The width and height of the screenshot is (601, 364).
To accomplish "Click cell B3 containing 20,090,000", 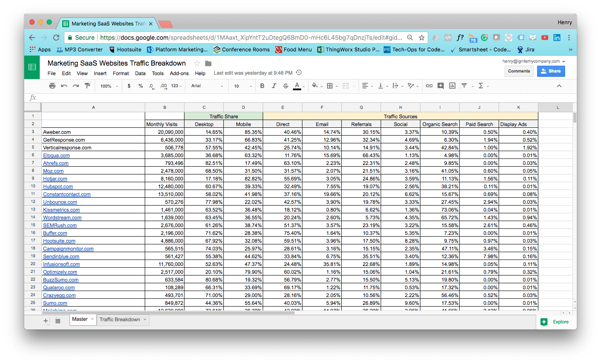I will [165, 132].
